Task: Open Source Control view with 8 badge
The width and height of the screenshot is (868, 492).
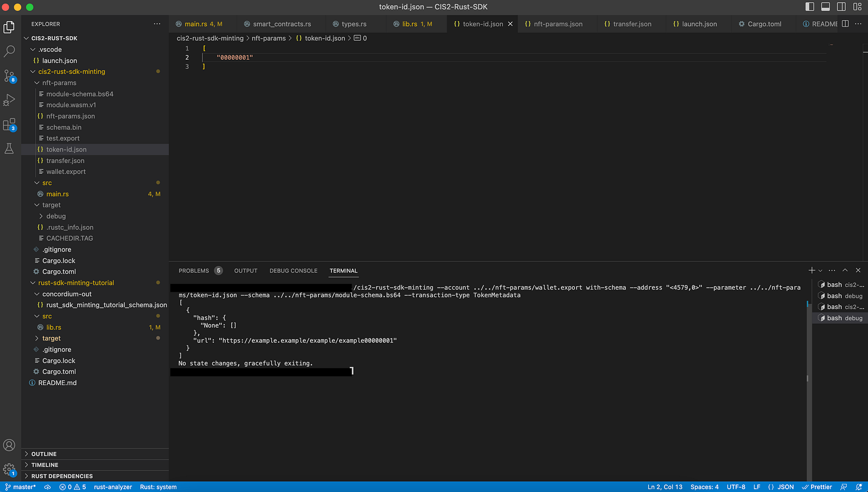Action: click(x=9, y=76)
